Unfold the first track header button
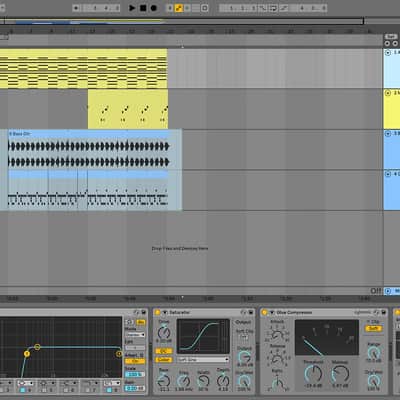 388,53
